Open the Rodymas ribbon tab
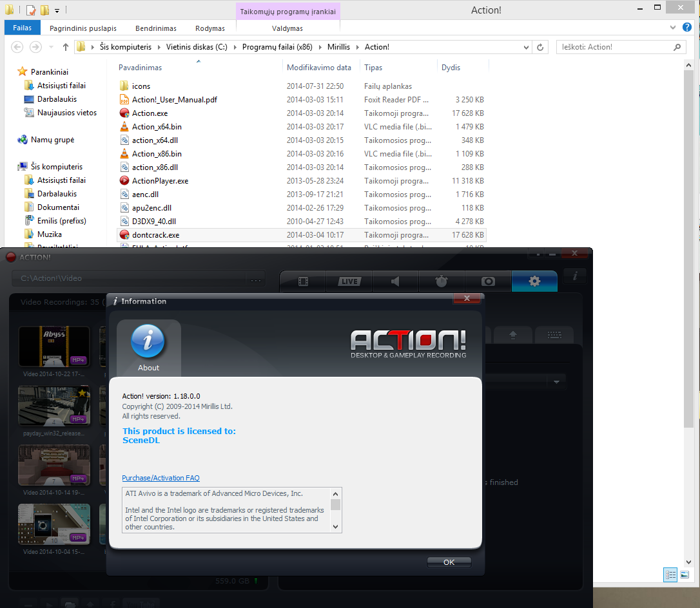This screenshot has width=700, height=608. [210, 28]
